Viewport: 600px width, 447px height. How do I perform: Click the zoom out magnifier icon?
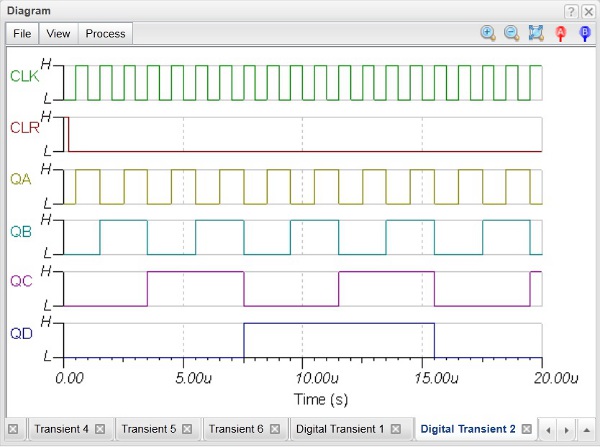(x=512, y=33)
